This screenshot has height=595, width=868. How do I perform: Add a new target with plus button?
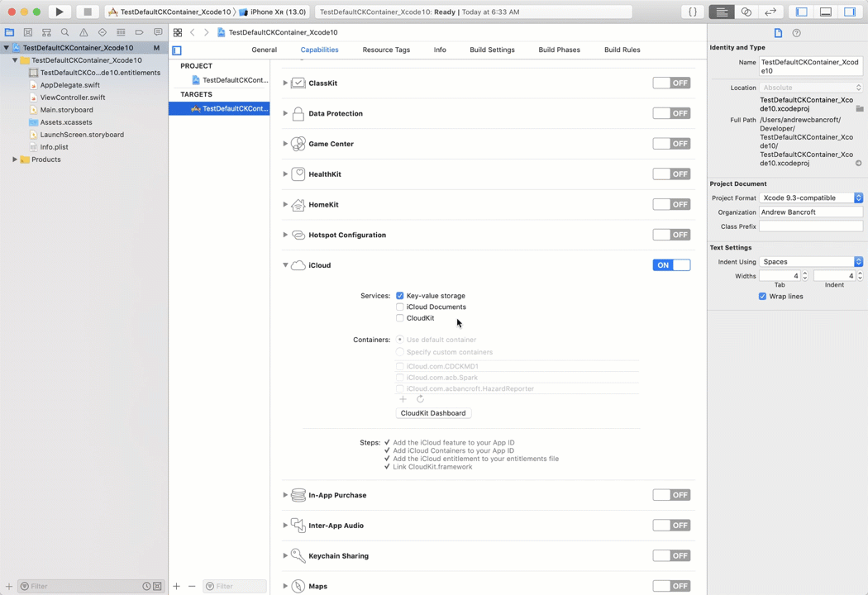pos(177,586)
